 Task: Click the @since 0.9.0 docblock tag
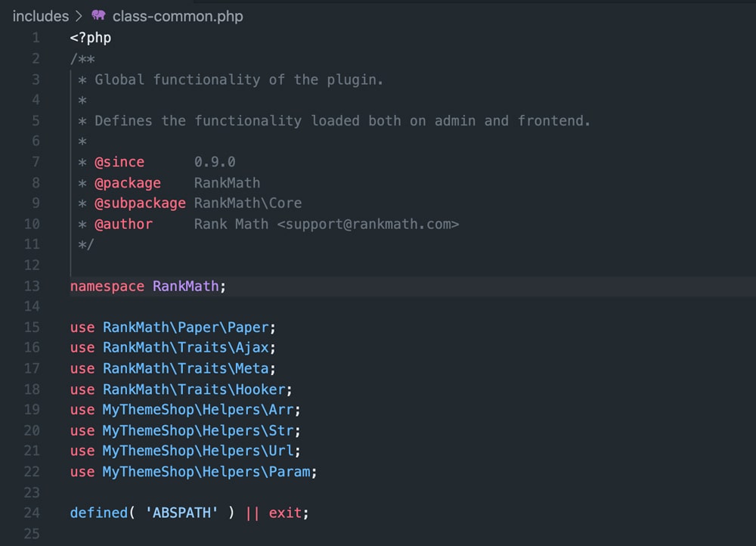coord(119,161)
